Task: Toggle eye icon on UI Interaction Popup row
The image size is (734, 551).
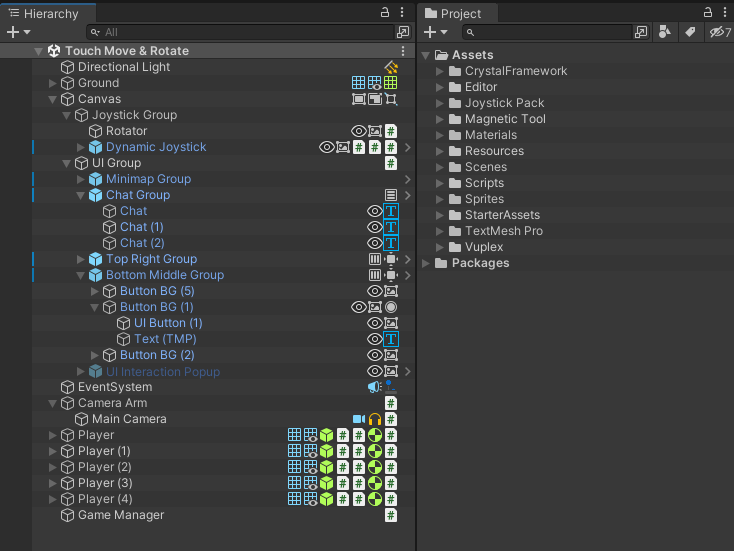Action: 374,371
